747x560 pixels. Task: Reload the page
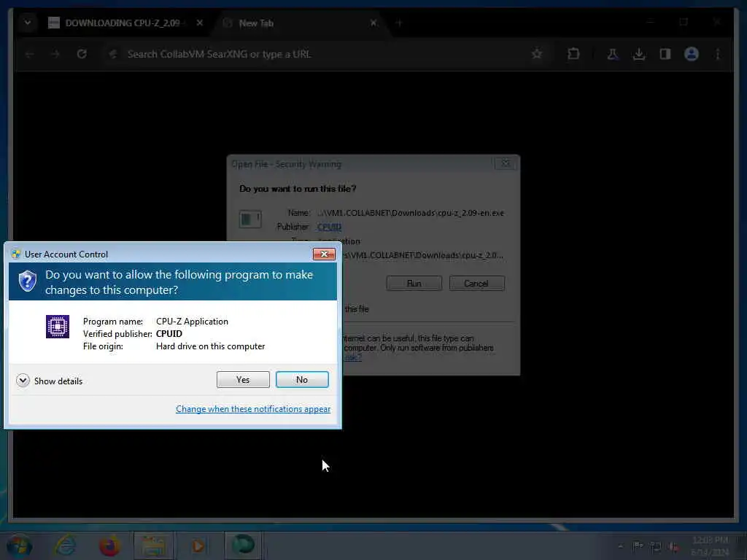pos(82,54)
